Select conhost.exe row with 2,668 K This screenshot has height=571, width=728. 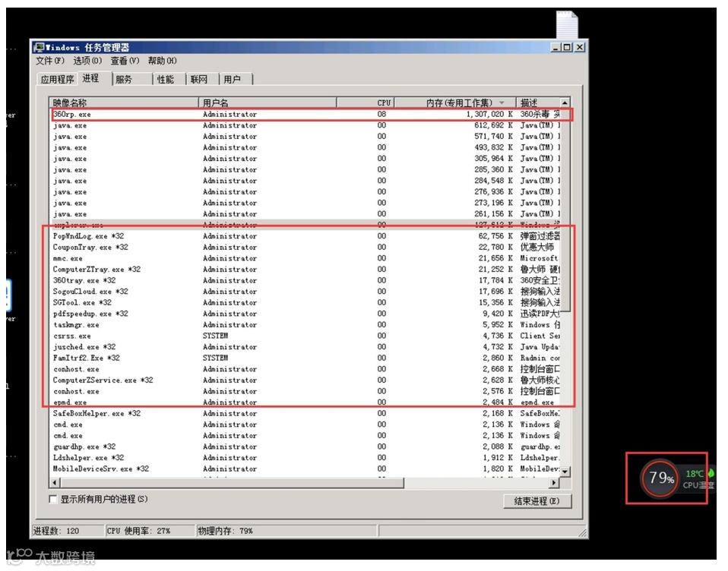coord(305,369)
